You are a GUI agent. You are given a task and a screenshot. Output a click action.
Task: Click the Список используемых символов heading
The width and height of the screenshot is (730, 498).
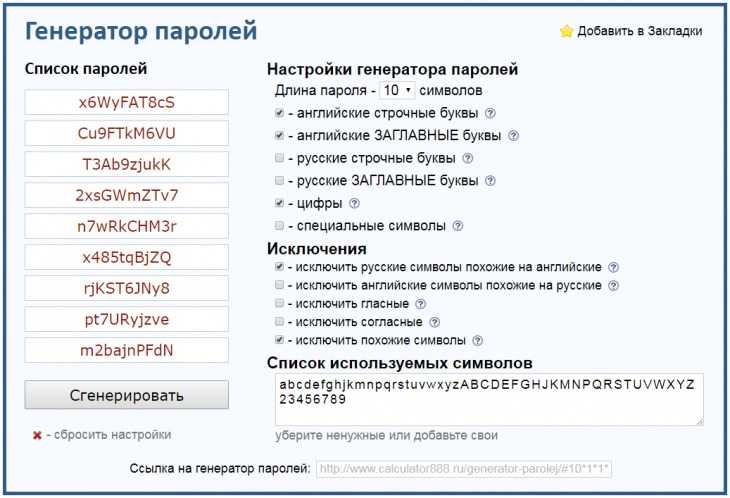[399, 363]
